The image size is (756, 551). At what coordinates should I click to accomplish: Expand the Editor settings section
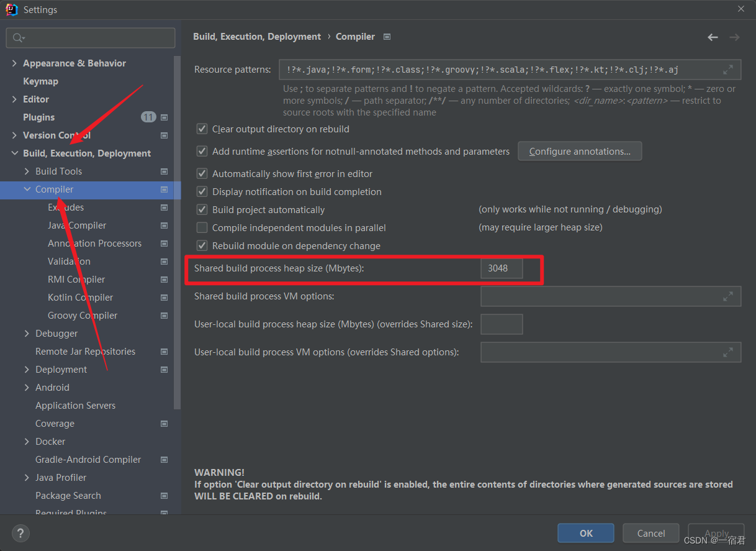click(x=14, y=99)
